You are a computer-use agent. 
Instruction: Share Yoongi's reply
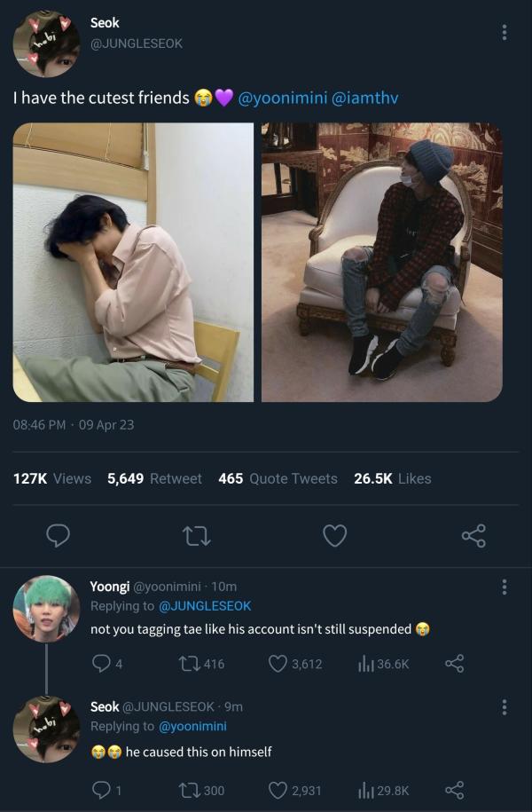click(454, 663)
